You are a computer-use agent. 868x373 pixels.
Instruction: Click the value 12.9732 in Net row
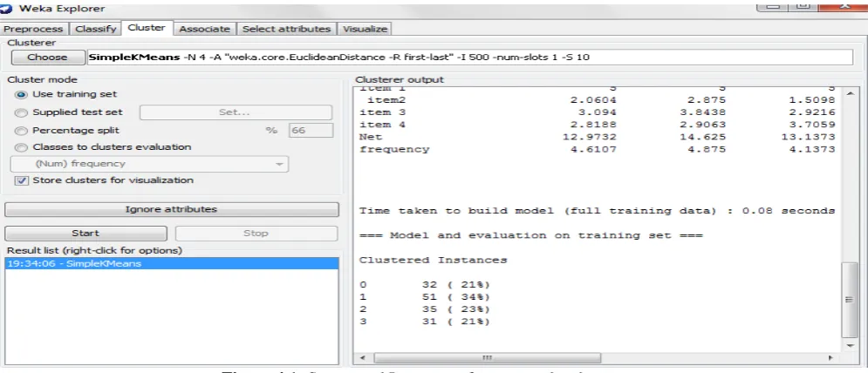pos(589,137)
